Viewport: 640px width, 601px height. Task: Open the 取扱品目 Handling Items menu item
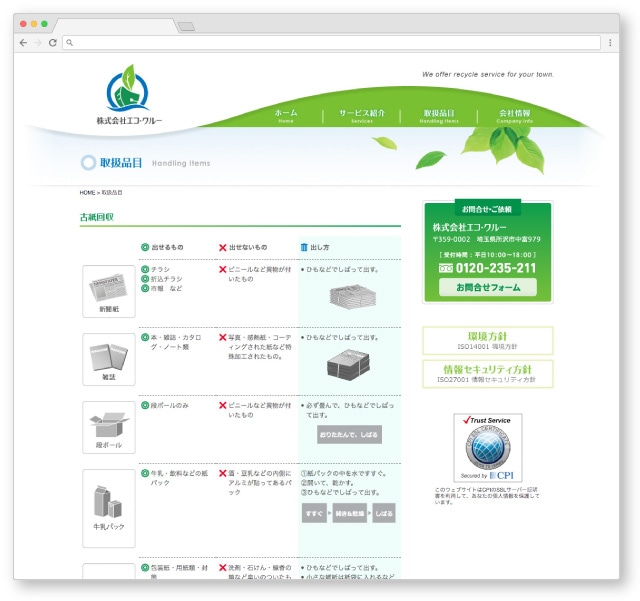(439, 116)
